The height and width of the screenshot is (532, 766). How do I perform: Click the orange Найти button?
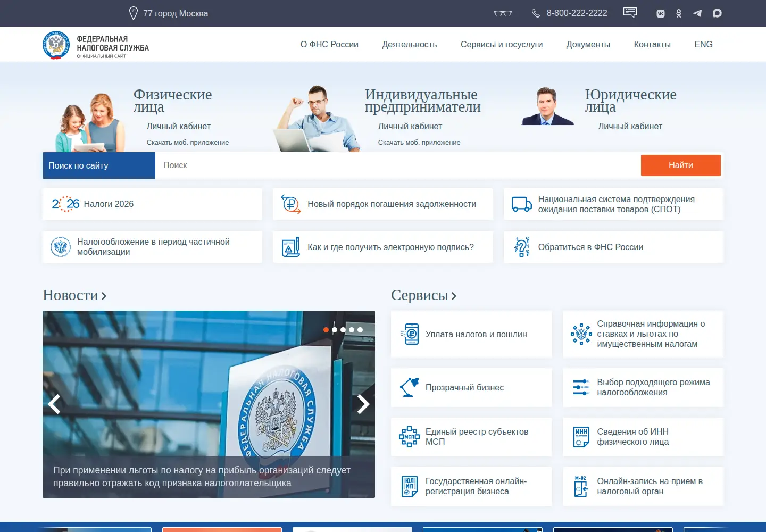681,165
